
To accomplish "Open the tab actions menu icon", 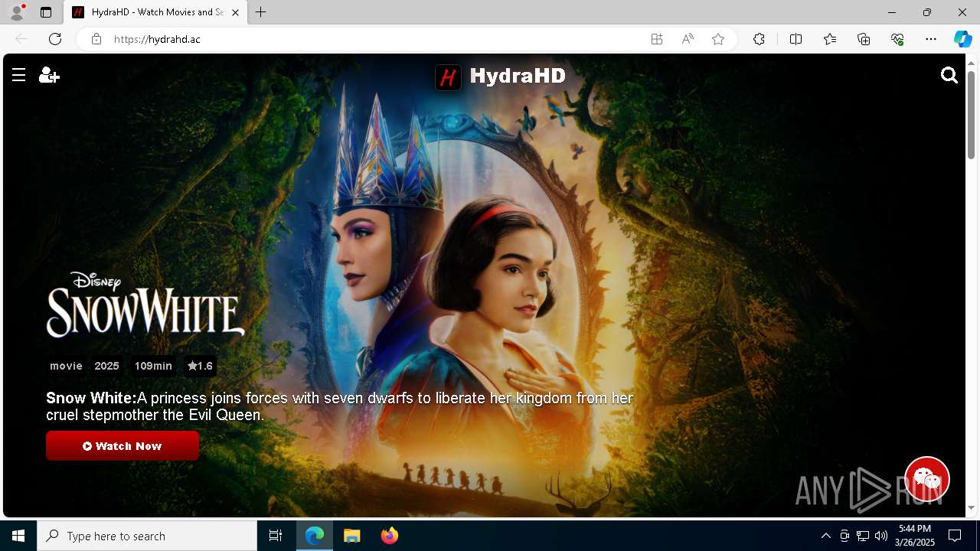I will pos(46,12).
